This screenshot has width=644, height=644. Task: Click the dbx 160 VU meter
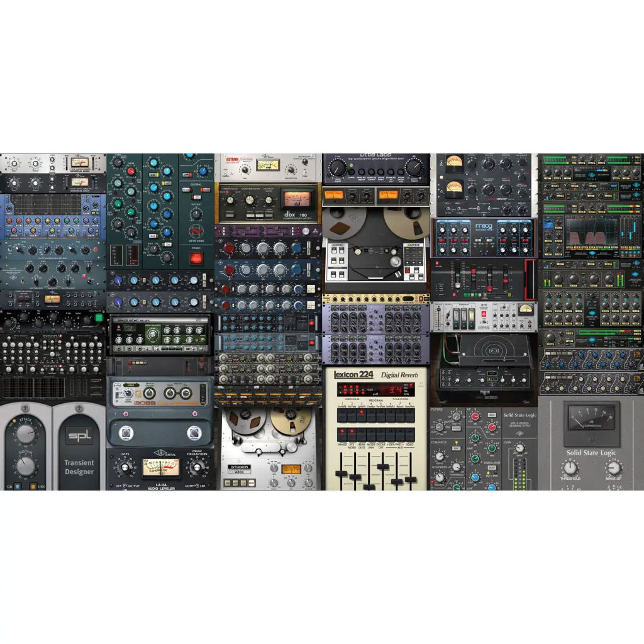click(297, 199)
